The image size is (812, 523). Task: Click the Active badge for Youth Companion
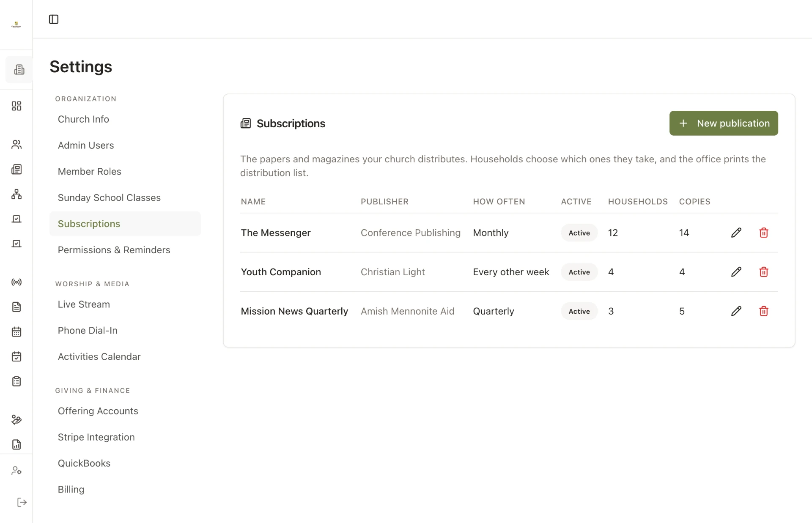[x=579, y=272]
